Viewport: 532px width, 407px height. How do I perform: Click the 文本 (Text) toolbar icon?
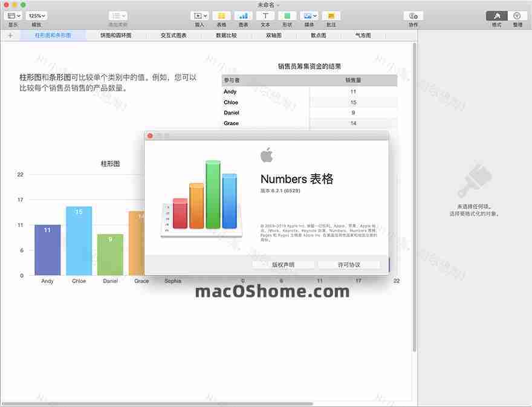tap(264, 16)
